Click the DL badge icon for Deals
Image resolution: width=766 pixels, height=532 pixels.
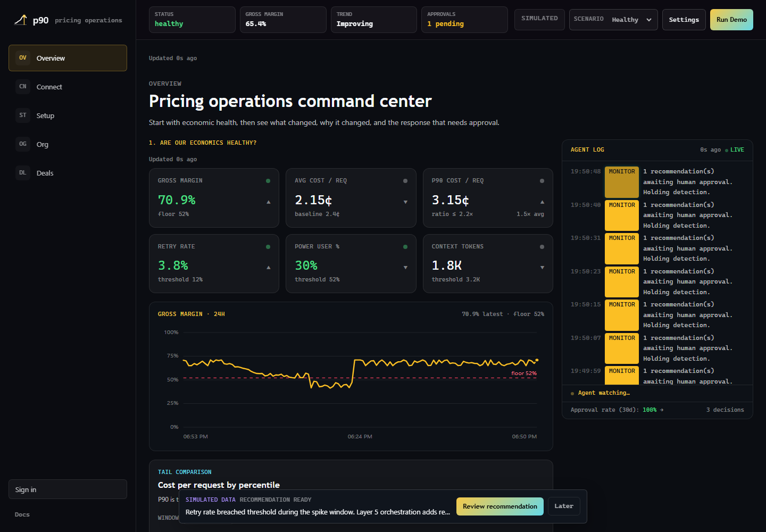tap(23, 173)
